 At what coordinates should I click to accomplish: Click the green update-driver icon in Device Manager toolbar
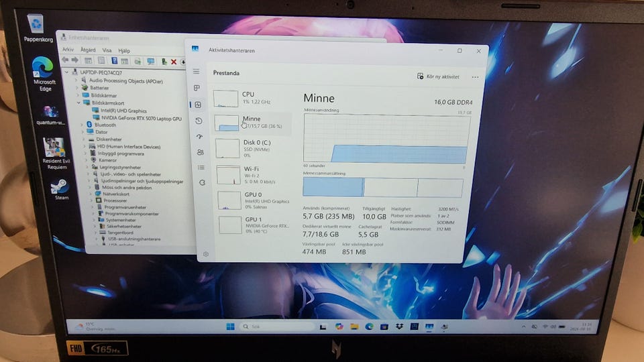coord(164,62)
